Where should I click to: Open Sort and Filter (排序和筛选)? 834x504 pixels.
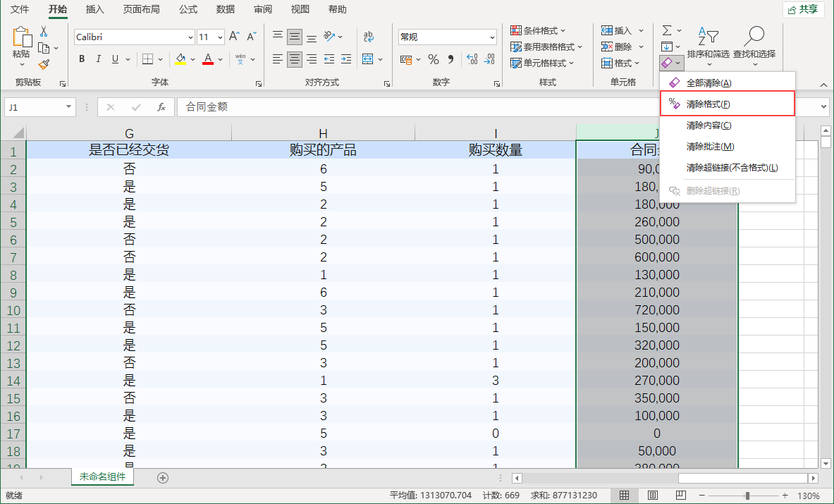[709, 47]
